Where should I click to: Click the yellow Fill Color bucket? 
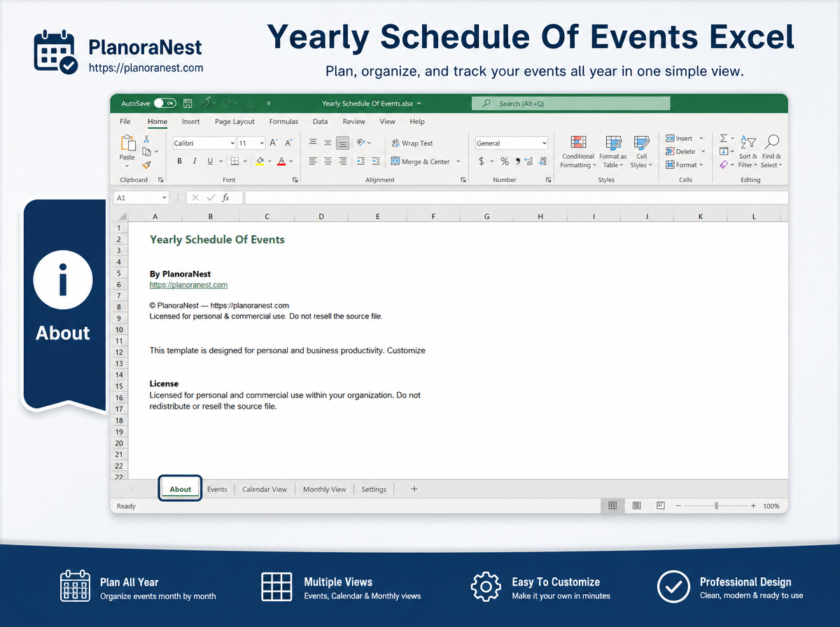coord(260,161)
